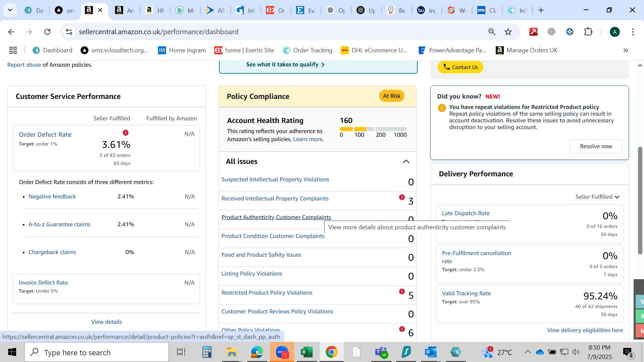Open Food and Product Safety Issues
This screenshot has height=362, width=644.
tap(261, 255)
